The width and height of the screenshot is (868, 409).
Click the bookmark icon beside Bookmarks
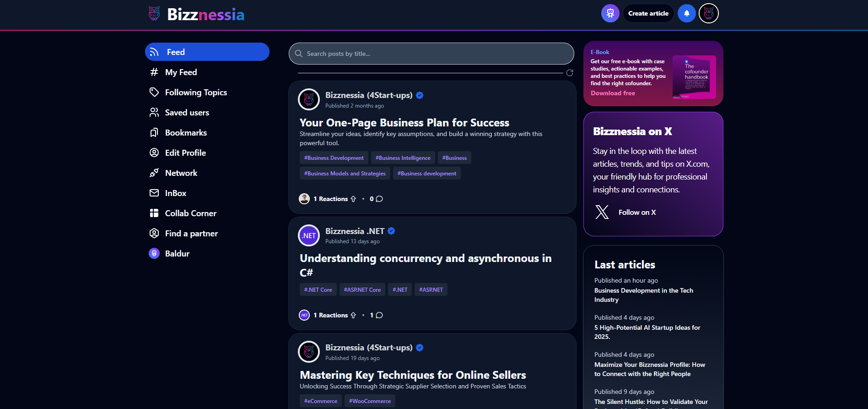click(154, 133)
